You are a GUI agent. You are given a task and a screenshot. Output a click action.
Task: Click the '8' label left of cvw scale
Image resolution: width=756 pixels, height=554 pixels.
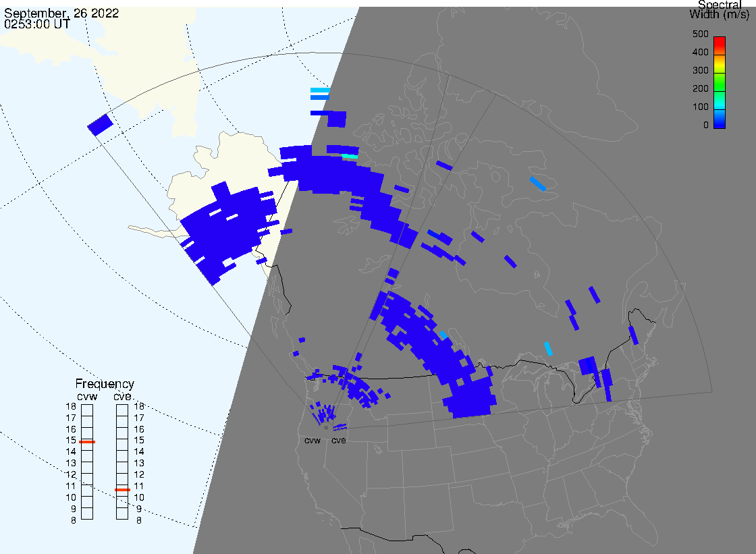74,521
